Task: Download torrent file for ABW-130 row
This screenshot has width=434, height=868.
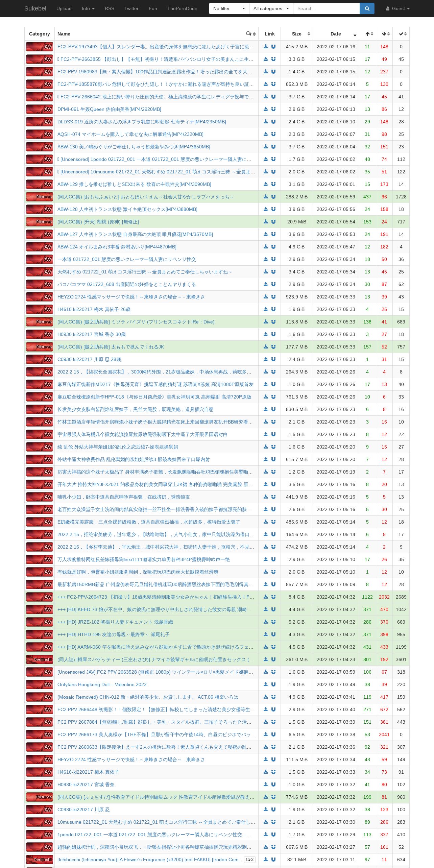Action: pyautogui.click(x=266, y=147)
